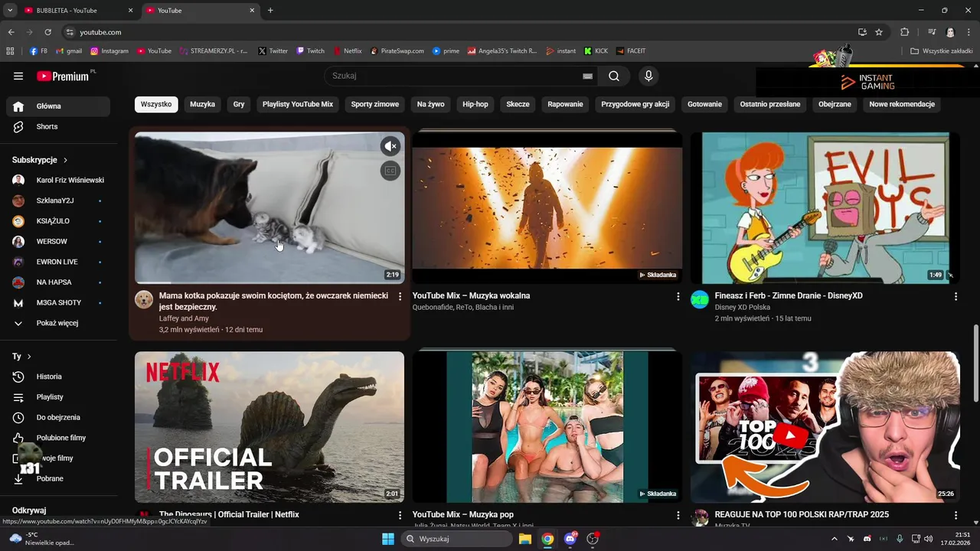Open options for REAGUJE NA TOP 100 video
Image resolution: width=980 pixels, height=551 pixels.
click(x=955, y=515)
